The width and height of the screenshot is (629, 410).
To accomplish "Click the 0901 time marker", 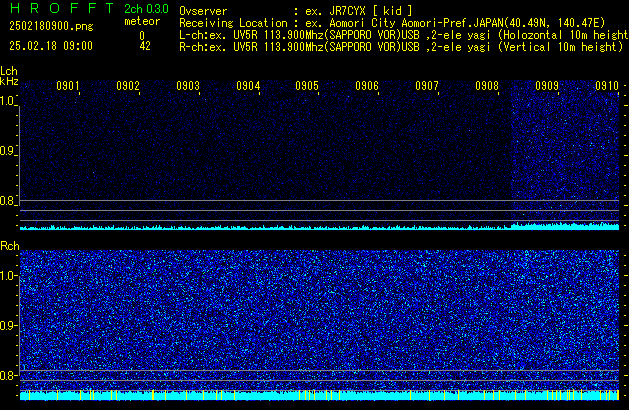I will point(68,86).
